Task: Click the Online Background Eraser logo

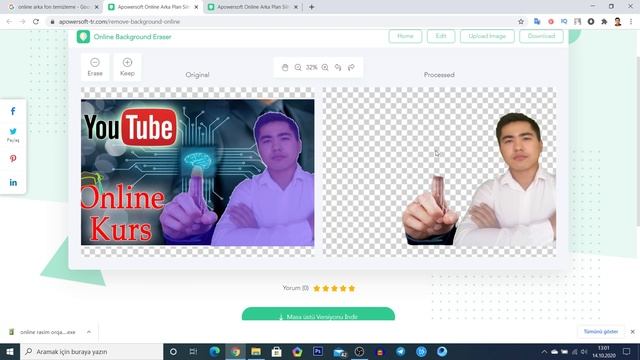Action: [83, 37]
